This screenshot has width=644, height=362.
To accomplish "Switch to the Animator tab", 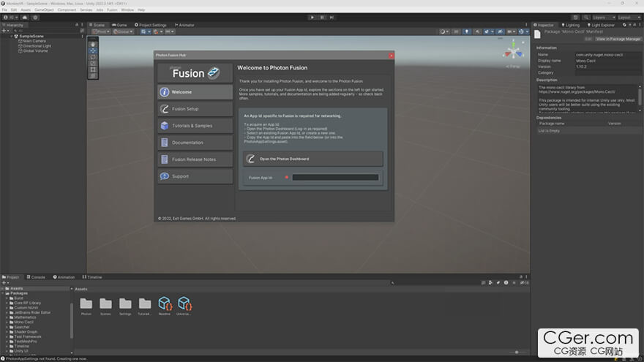I will click(184, 25).
